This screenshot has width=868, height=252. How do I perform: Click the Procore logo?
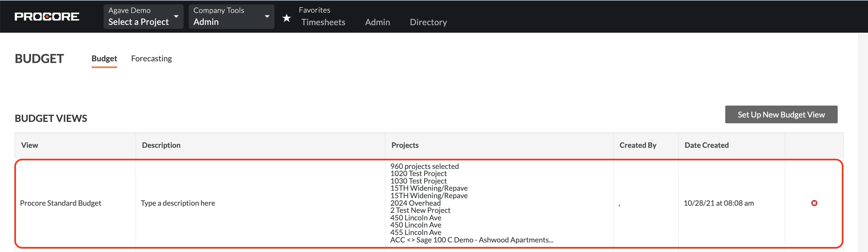point(47,17)
